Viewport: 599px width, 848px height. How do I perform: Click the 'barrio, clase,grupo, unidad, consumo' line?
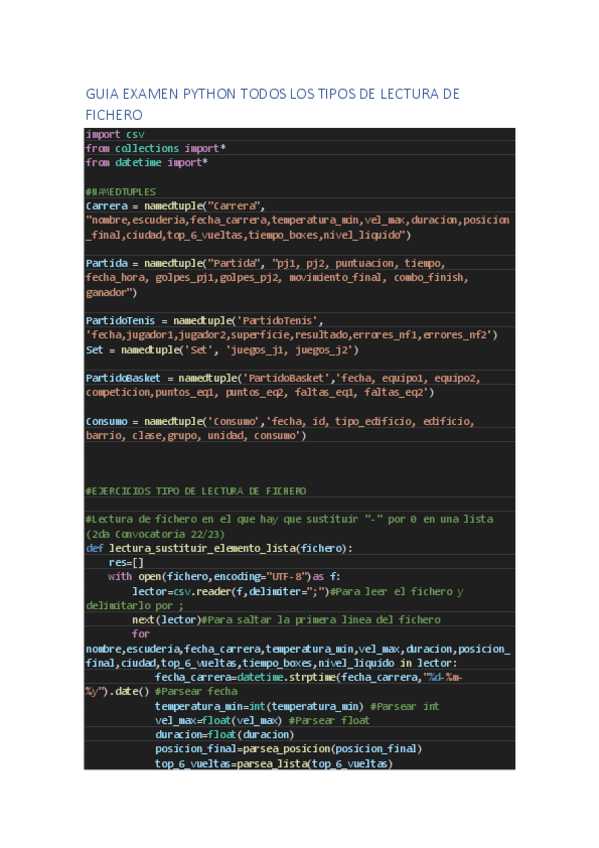[196, 435]
